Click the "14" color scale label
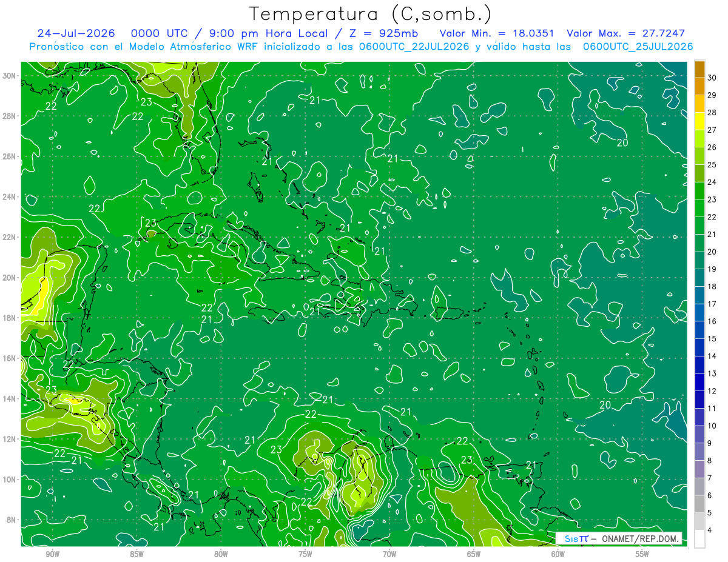This screenshot has height=562, width=728. tap(712, 356)
